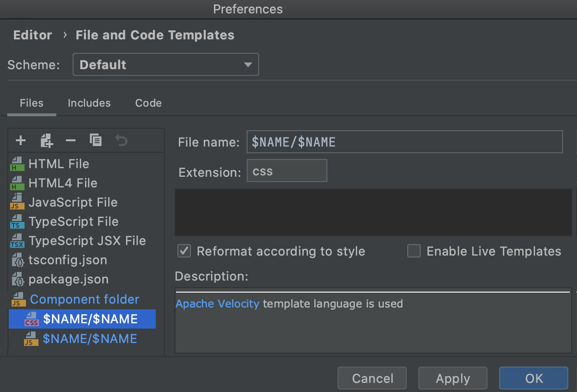Select the tsconfig.json template
Viewport: 577px width, 392px height.
click(68, 260)
